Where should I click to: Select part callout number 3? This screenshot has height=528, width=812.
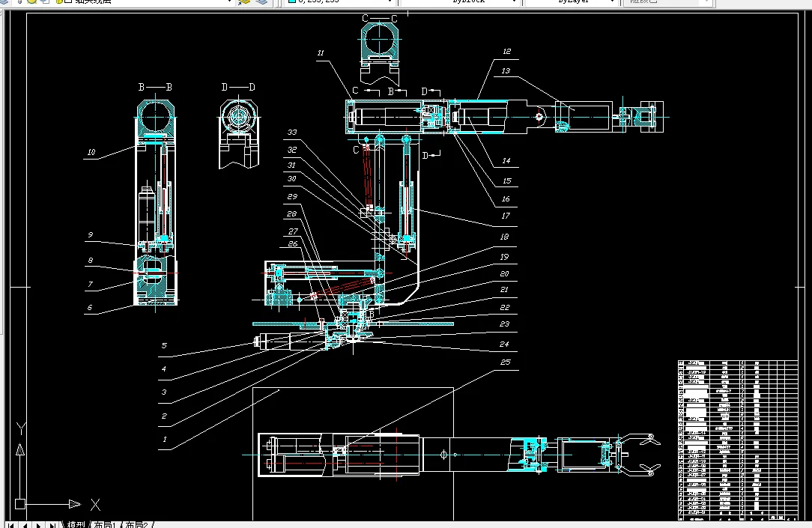[x=163, y=392]
